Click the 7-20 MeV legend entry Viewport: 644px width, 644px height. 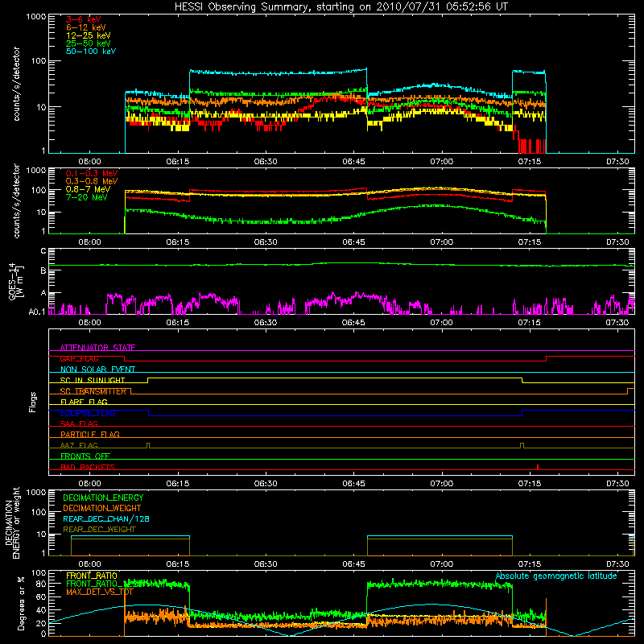pyautogui.click(x=87, y=197)
